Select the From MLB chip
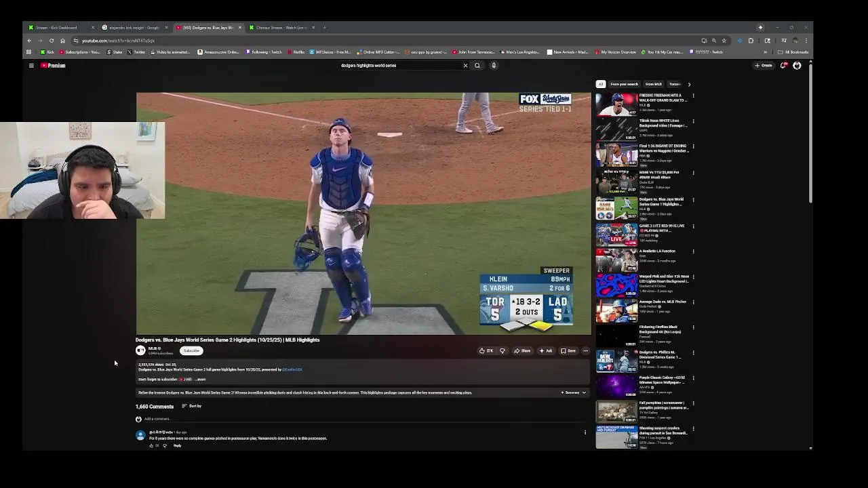868x488 pixels. (x=654, y=84)
